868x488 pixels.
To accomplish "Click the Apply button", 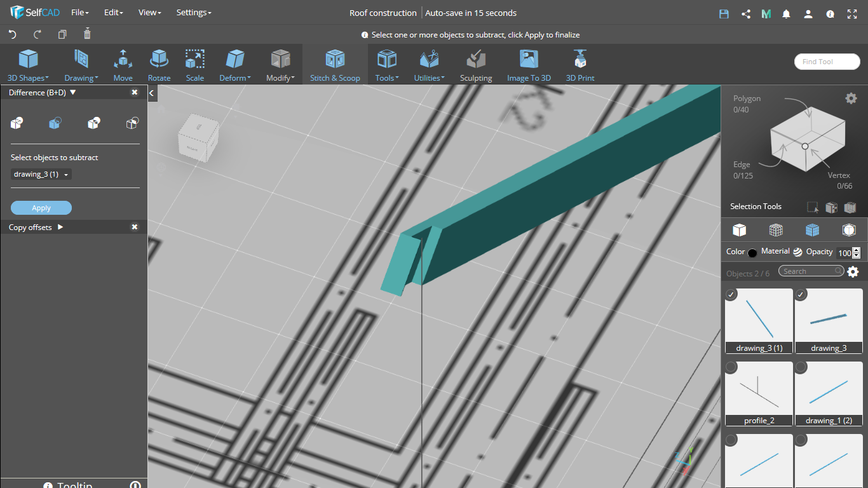I will (41, 208).
